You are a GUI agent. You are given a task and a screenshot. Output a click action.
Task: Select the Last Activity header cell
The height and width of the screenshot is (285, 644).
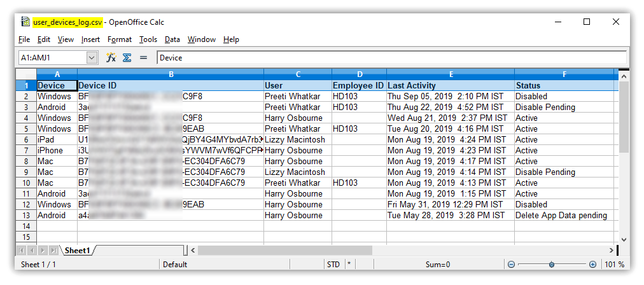(x=451, y=85)
